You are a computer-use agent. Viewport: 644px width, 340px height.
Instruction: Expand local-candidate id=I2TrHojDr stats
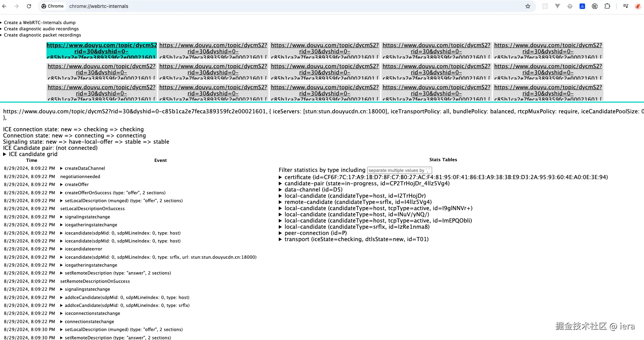click(352, 196)
